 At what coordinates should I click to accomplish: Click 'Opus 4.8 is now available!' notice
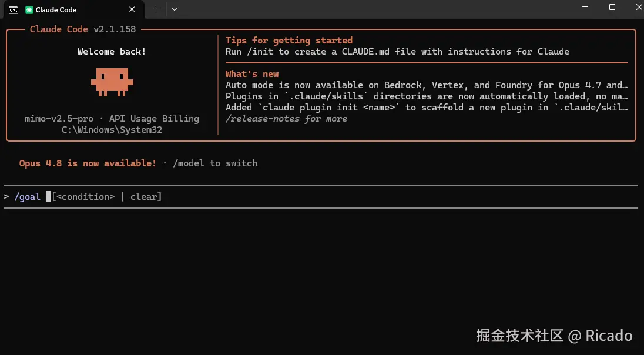(88, 163)
